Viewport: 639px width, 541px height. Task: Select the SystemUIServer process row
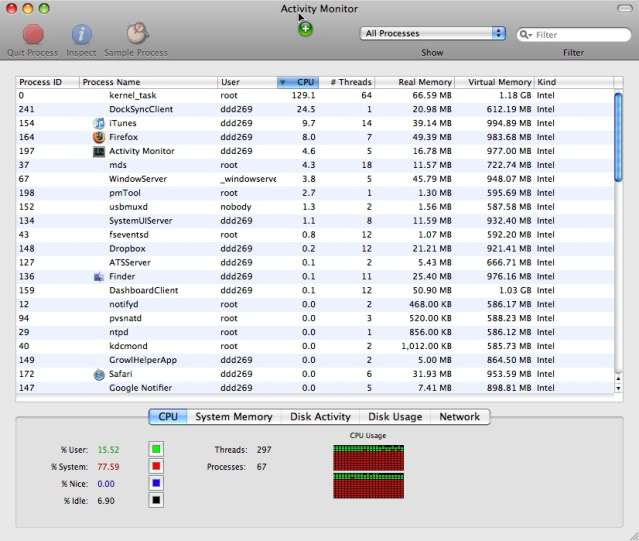315,221
